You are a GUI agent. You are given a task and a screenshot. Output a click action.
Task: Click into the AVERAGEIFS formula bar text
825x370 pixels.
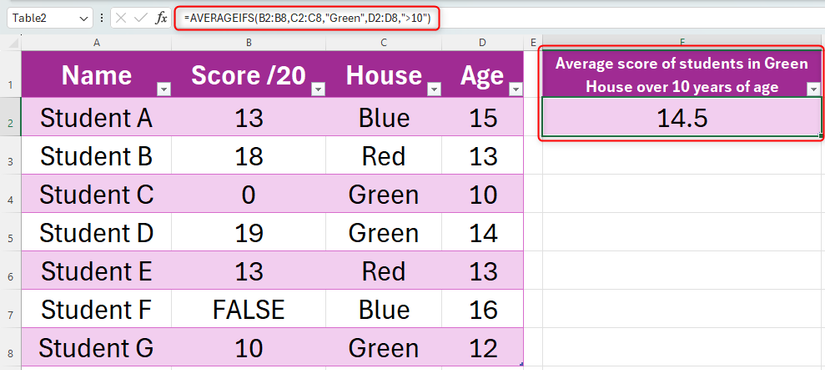[307, 18]
